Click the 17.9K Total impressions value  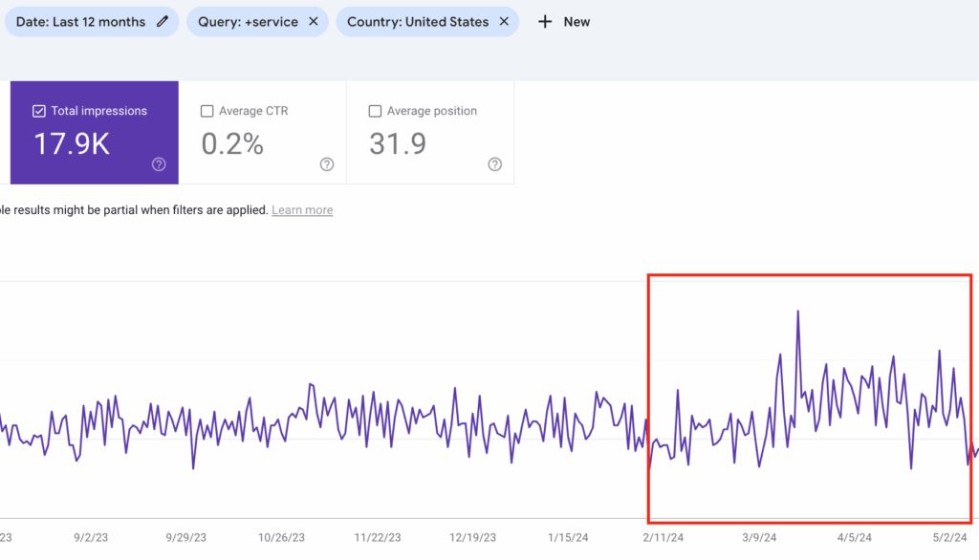pyautogui.click(x=72, y=143)
